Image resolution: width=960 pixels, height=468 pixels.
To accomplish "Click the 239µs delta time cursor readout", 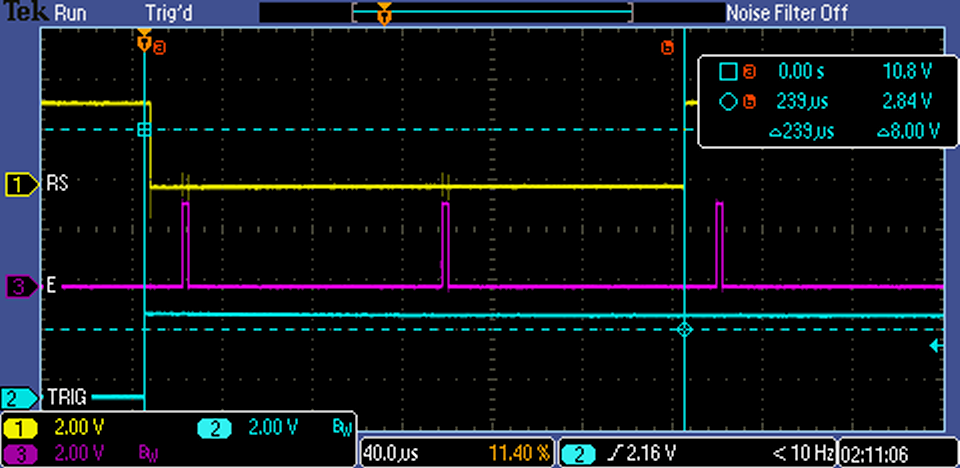I will [x=803, y=131].
